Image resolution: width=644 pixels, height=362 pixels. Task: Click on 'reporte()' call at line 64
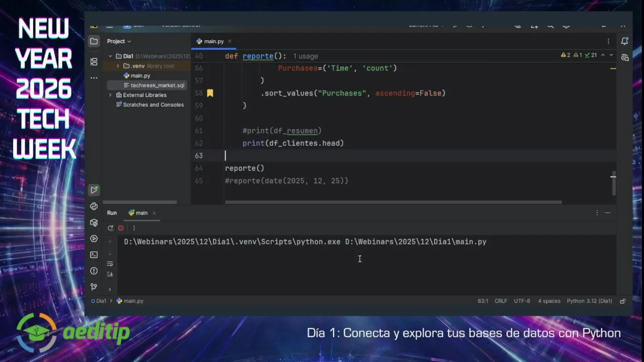245,168
